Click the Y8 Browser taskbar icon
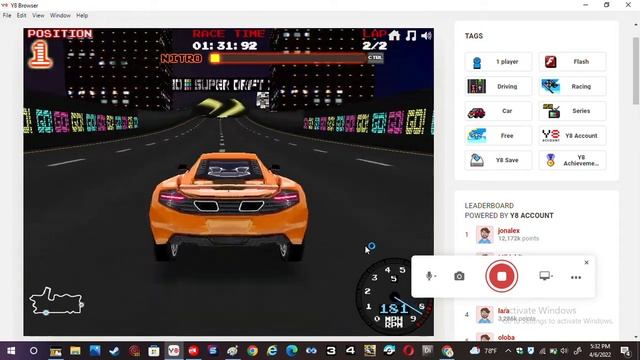This screenshot has width=640, height=360. (x=173, y=351)
